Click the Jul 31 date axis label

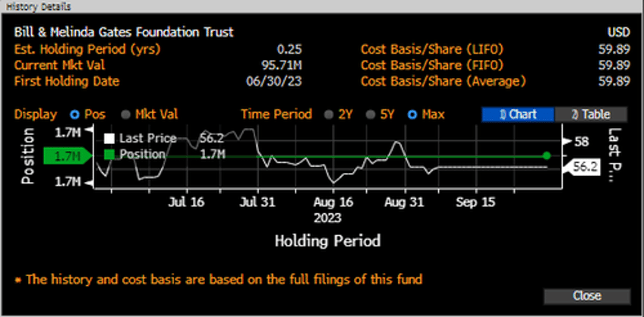pyautogui.click(x=258, y=202)
